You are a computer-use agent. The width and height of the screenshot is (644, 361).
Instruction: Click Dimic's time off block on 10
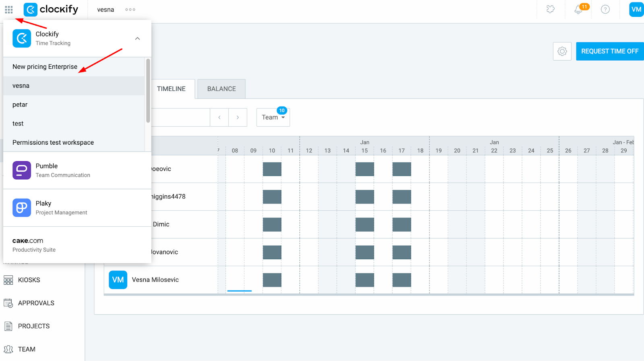272,224
